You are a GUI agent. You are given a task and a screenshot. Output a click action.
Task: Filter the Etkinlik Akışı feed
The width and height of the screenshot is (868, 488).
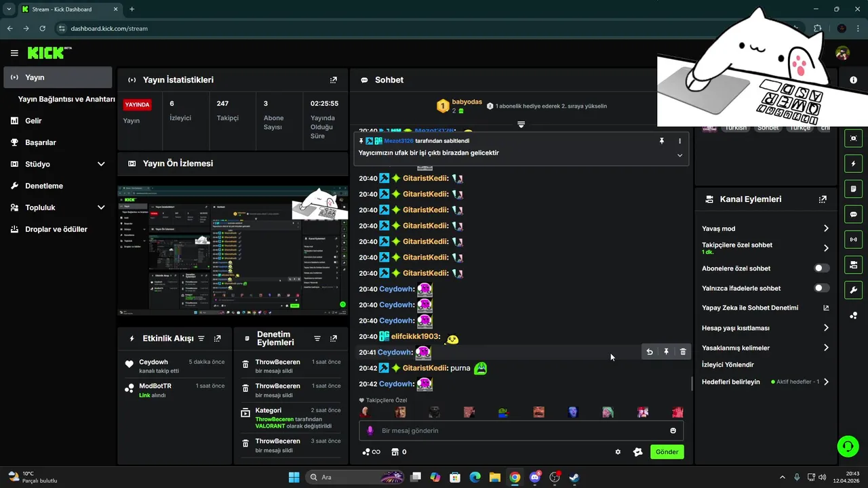tap(201, 338)
